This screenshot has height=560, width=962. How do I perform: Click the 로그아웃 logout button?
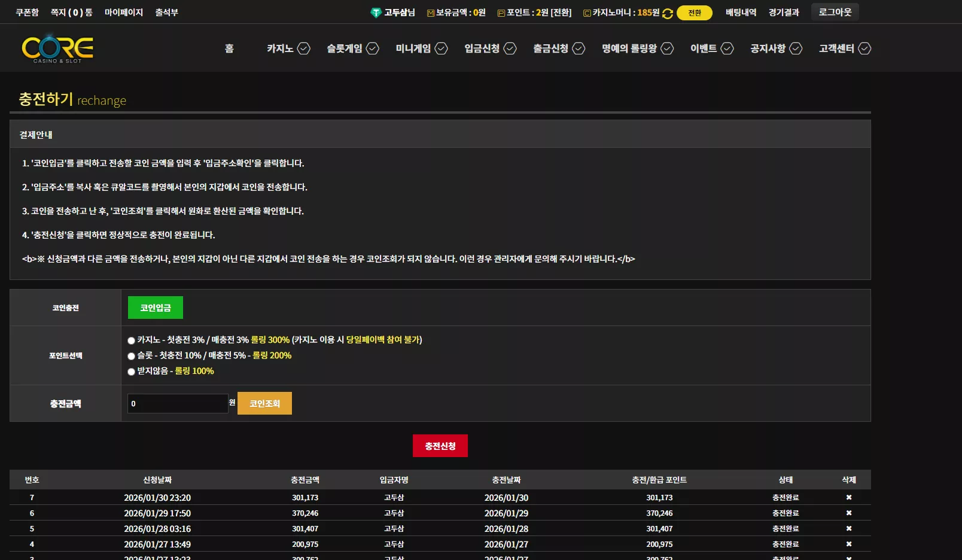835,12
